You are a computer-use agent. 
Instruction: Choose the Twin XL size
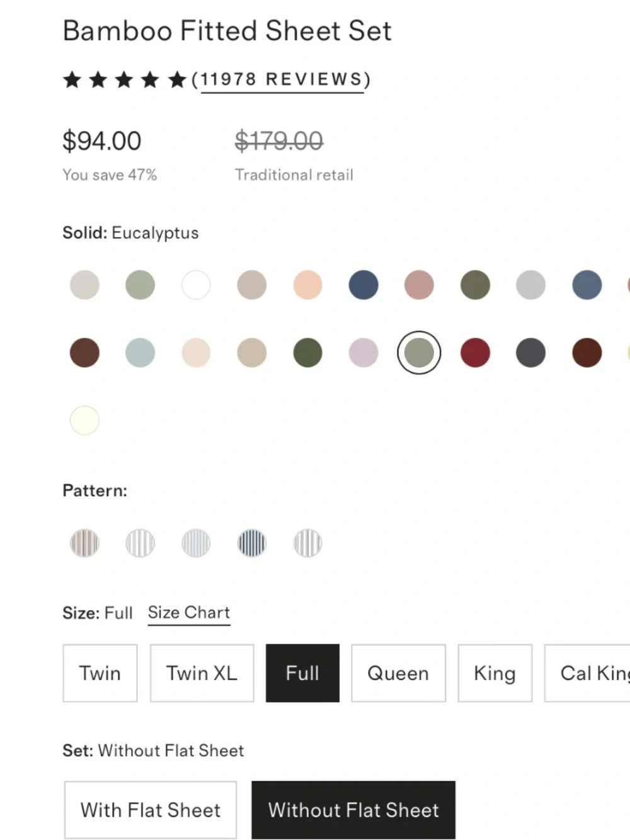tap(202, 673)
